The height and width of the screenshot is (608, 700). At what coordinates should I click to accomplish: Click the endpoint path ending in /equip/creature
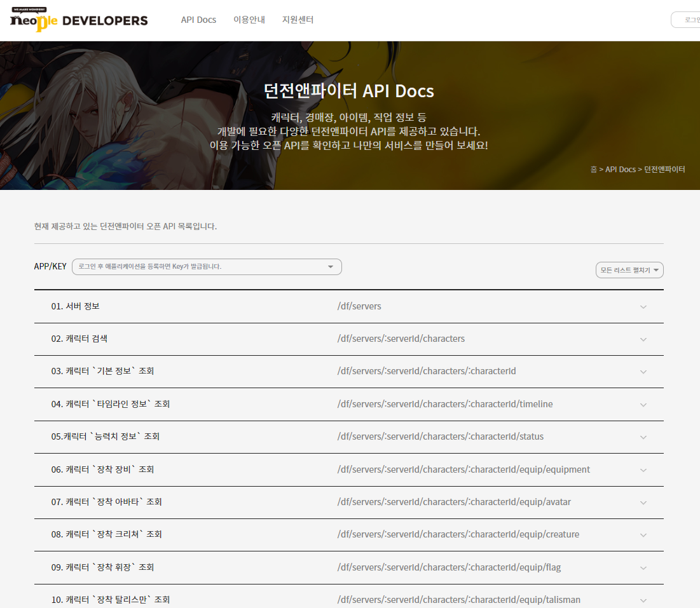[x=458, y=534]
